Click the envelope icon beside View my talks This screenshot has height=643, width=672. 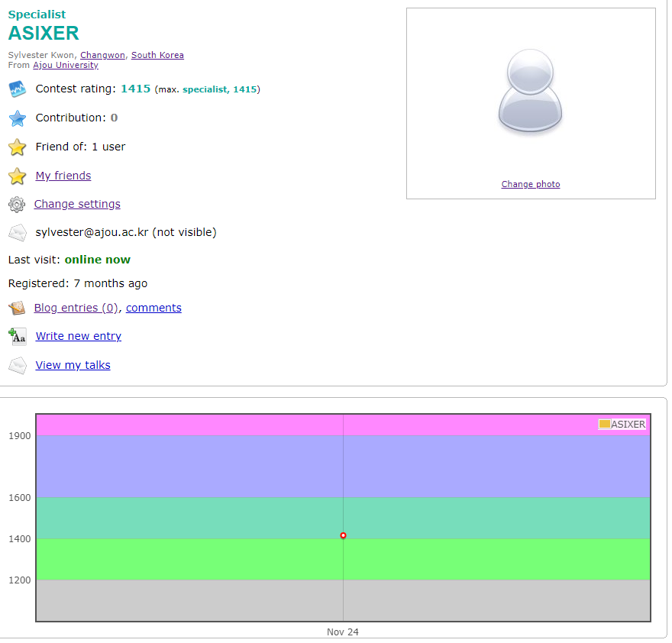pos(18,366)
